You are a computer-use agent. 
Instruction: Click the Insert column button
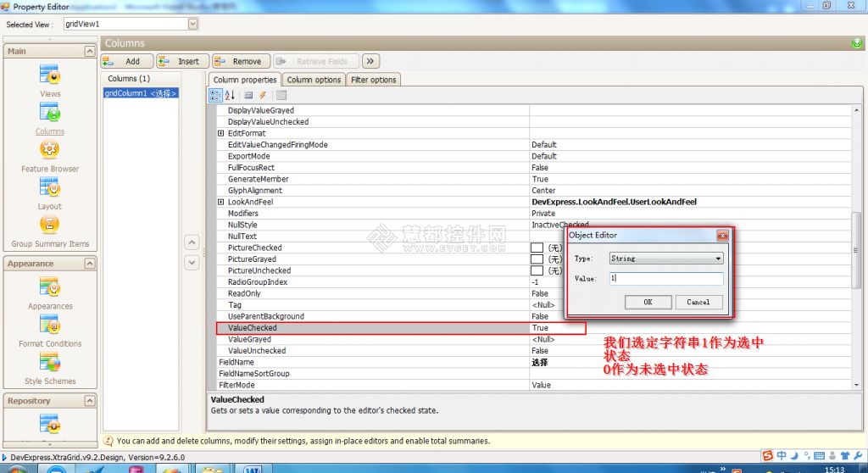[x=182, y=61]
